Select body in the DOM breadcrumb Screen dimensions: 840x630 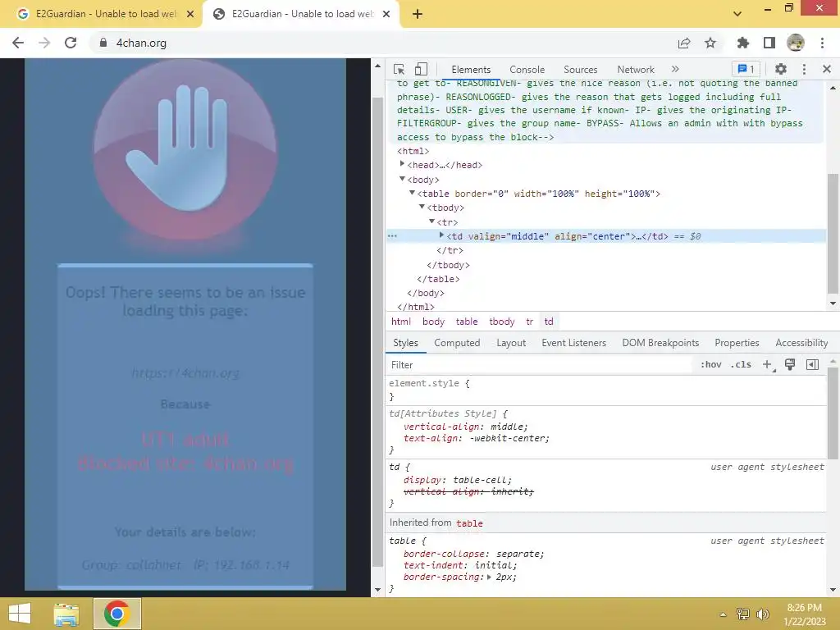click(433, 322)
